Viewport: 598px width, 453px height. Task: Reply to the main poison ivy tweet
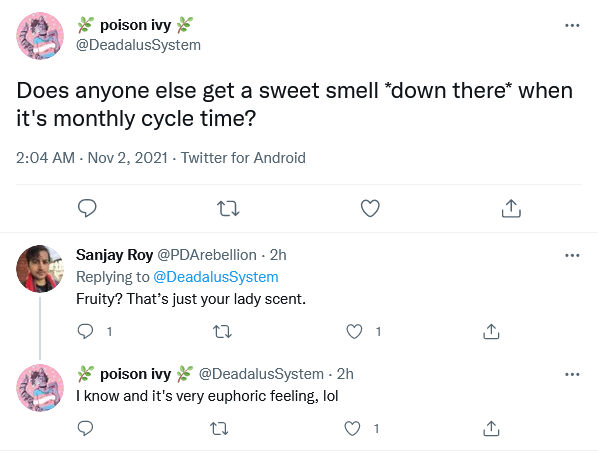click(x=87, y=208)
